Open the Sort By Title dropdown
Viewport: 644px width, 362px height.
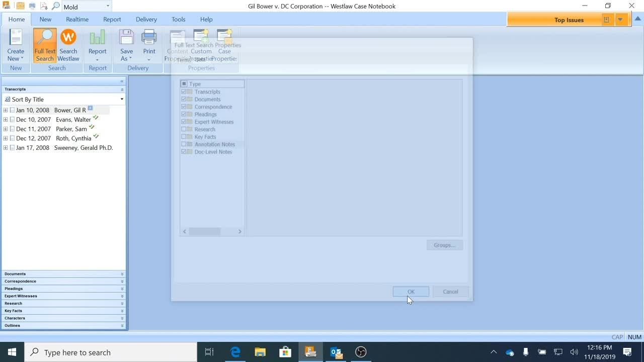pos(121,100)
